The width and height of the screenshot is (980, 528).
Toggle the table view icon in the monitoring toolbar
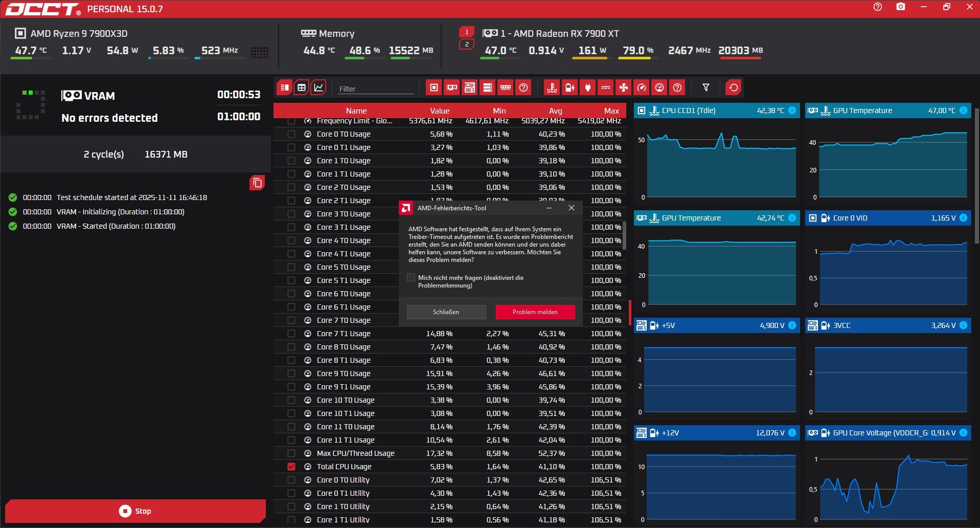click(302, 87)
